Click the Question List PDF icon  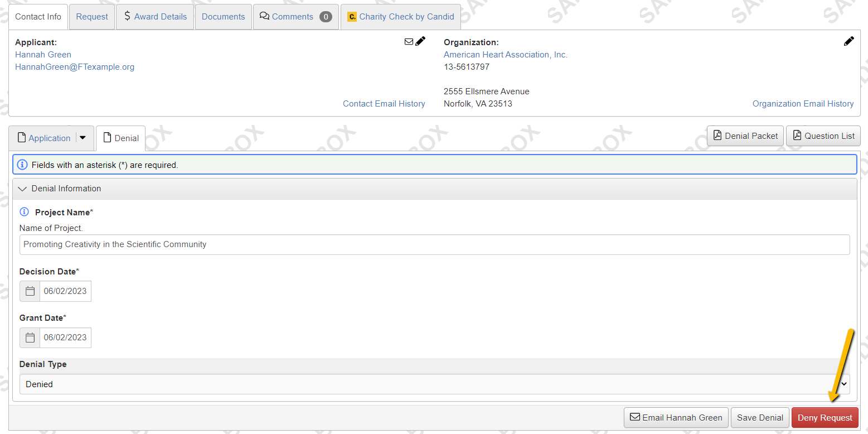796,136
